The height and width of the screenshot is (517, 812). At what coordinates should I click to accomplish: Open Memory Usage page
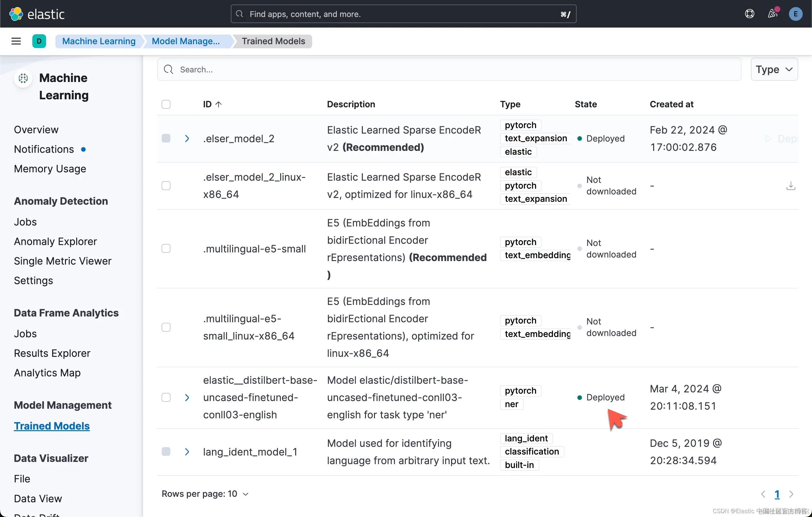pyautogui.click(x=50, y=168)
